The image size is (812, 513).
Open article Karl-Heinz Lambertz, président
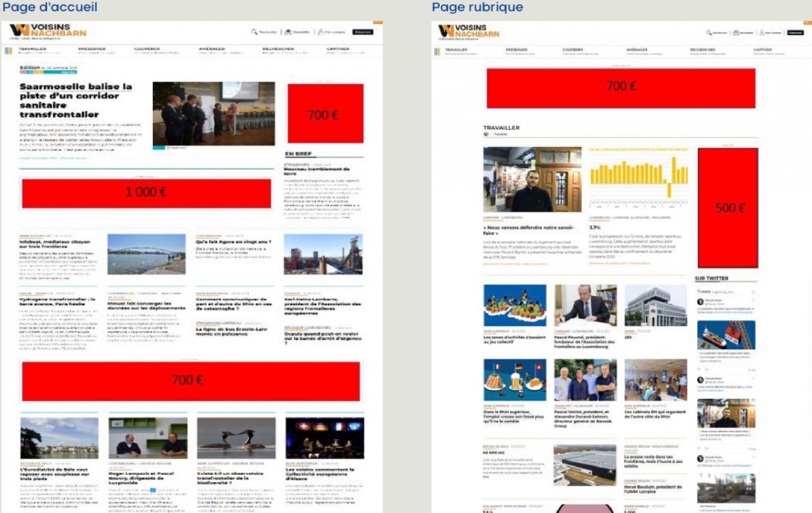[x=322, y=306]
